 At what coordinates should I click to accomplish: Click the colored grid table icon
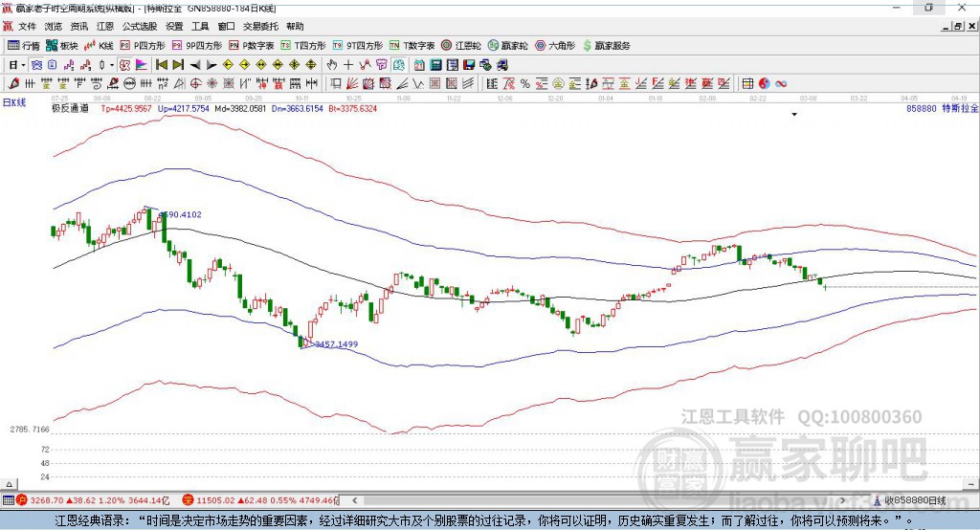[747, 84]
